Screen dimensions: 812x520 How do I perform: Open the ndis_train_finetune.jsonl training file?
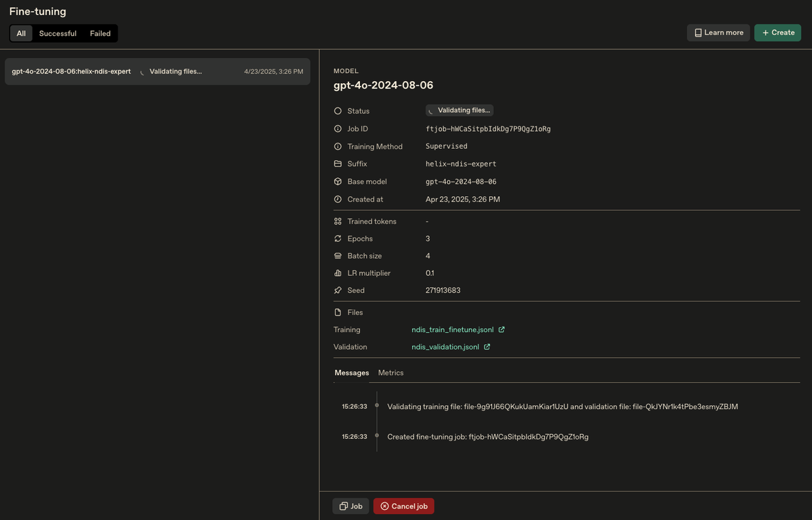click(x=452, y=330)
